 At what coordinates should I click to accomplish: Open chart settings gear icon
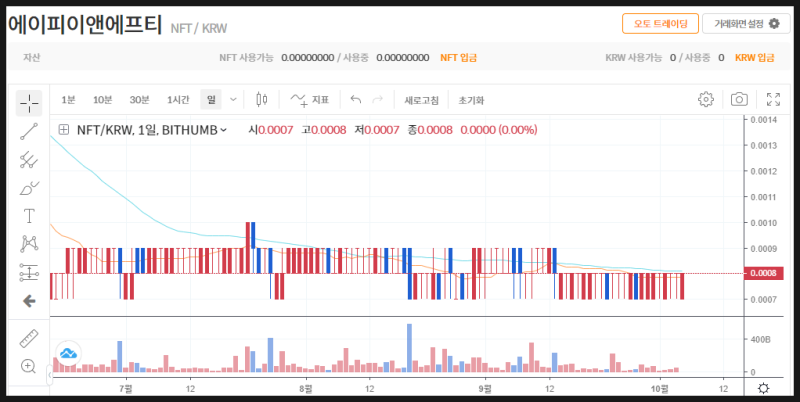coord(706,99)
